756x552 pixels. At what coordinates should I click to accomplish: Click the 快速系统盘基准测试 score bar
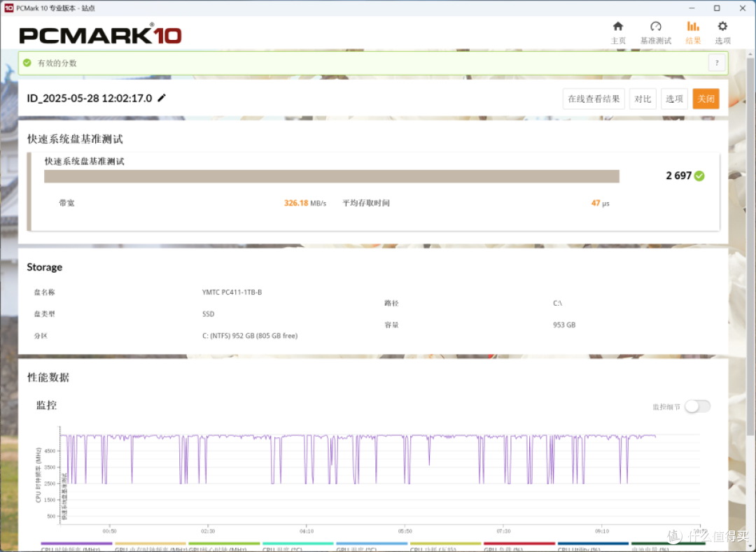(332, 176)
